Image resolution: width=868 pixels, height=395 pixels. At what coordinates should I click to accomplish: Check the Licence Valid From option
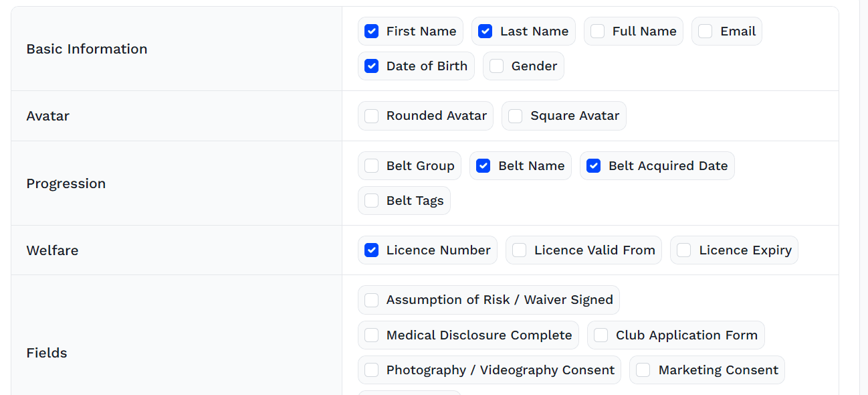pos(520,250)
